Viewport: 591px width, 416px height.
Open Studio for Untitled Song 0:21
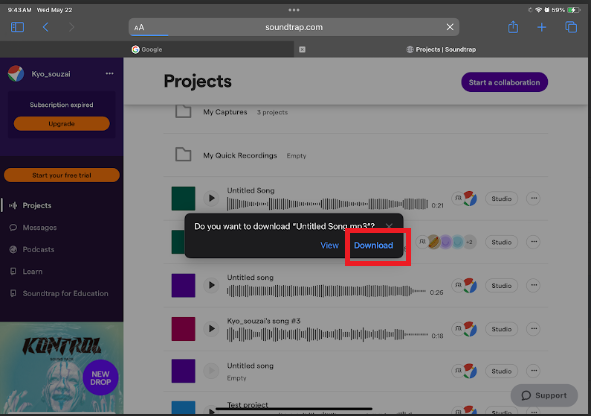click(501, 199)
